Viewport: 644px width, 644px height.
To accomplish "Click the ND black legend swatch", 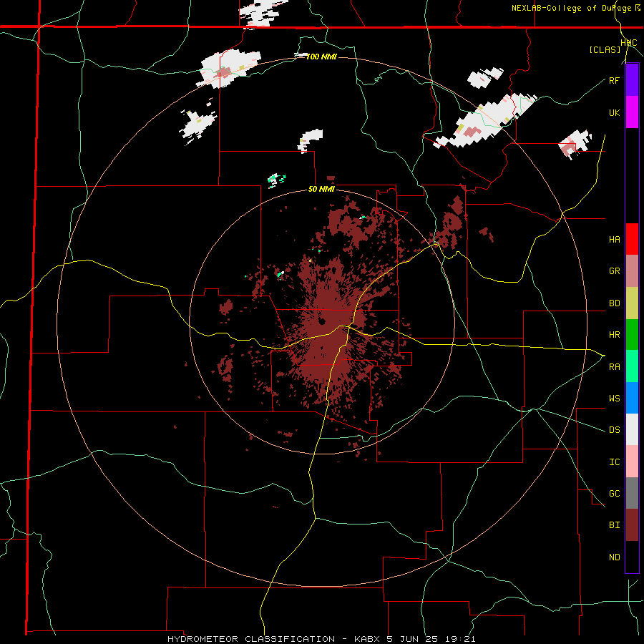I will click(x=632, y=557).
